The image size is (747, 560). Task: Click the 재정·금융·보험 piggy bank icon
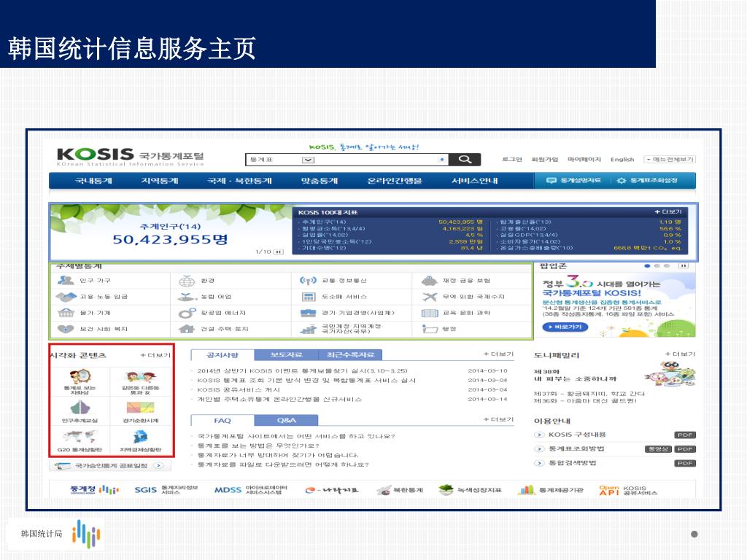coord(429,281)
